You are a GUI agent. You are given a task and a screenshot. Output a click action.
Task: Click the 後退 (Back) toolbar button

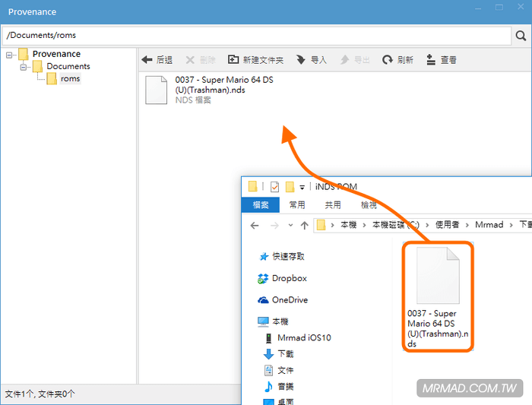[x=157, y=59]
